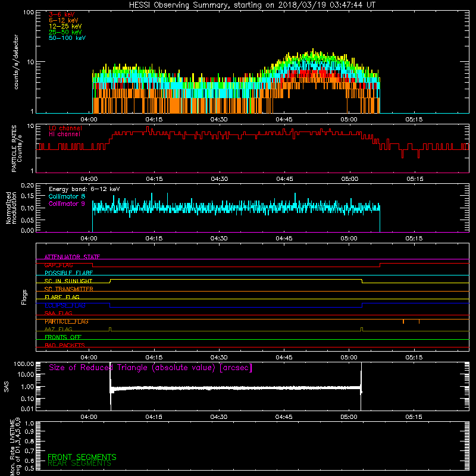Click the HESSI Observing Summary plot title

tap(252, 5)
